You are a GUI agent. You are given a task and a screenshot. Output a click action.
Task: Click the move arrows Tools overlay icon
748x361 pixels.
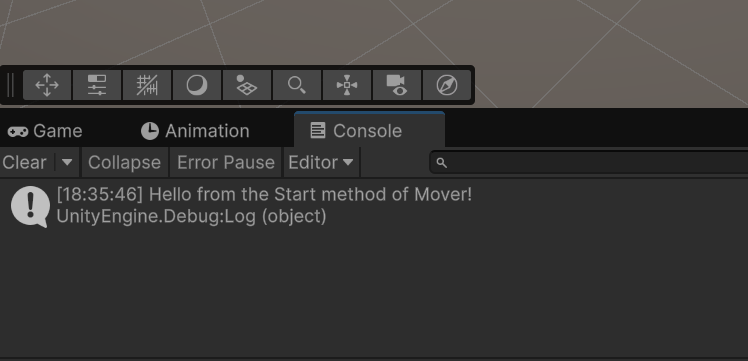pyautogui.click(x=47, y=85)
